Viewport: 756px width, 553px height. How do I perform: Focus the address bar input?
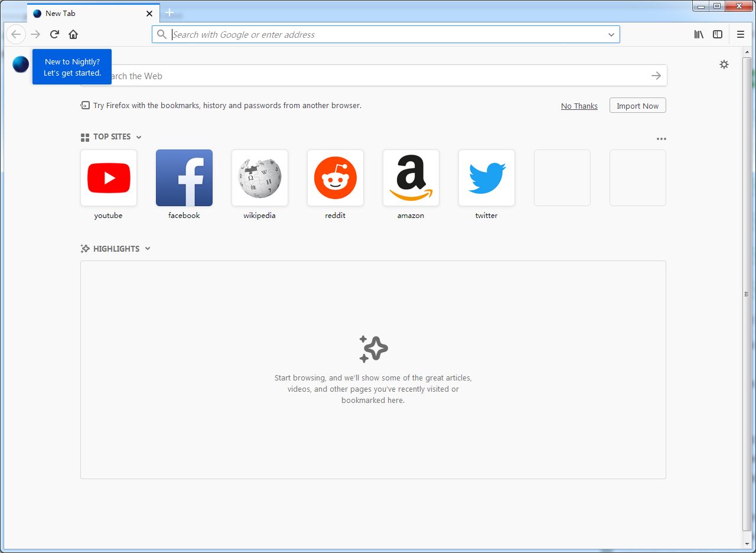pos(387,34)
